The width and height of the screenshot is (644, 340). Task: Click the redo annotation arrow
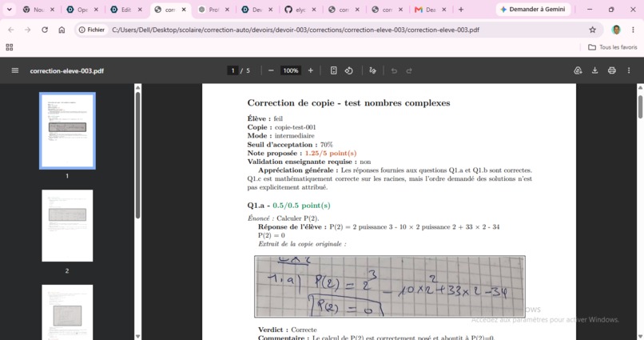[409, 70]
